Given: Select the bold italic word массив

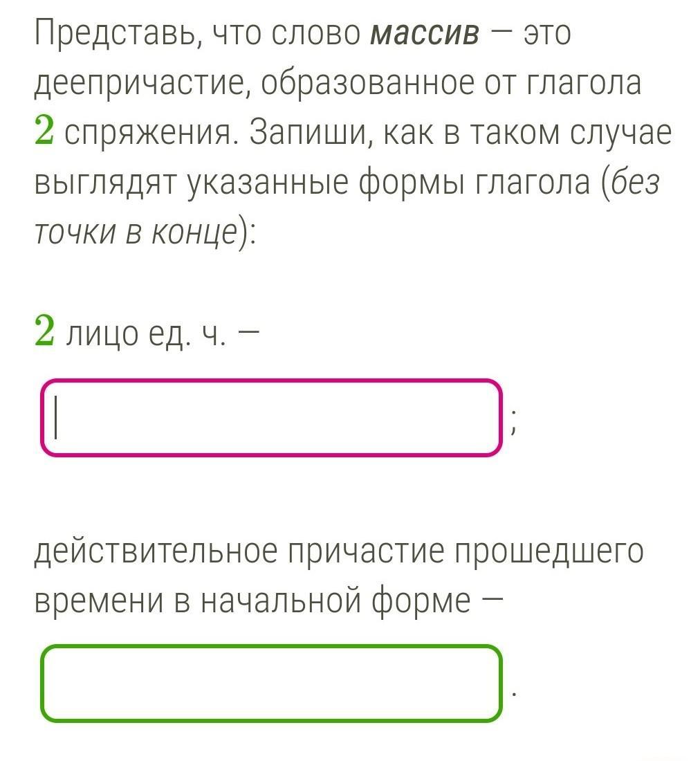Looking at the screenshot, I should (425, 33).
